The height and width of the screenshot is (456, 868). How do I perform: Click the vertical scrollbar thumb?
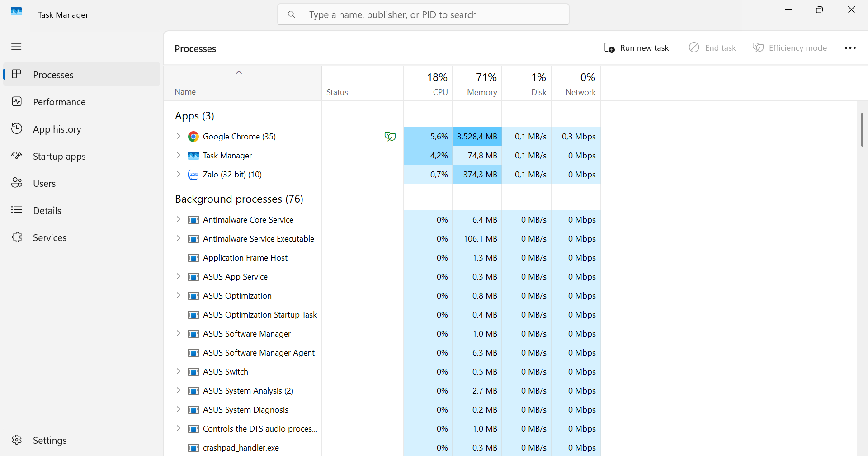pyautogui.click(x=862, y=129)
